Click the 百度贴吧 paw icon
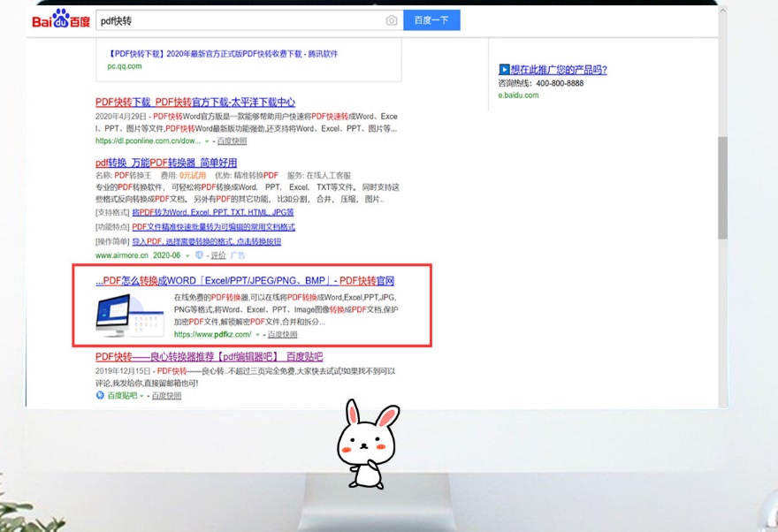Viewport: 778px width, 532px height. tap(100, 395)
